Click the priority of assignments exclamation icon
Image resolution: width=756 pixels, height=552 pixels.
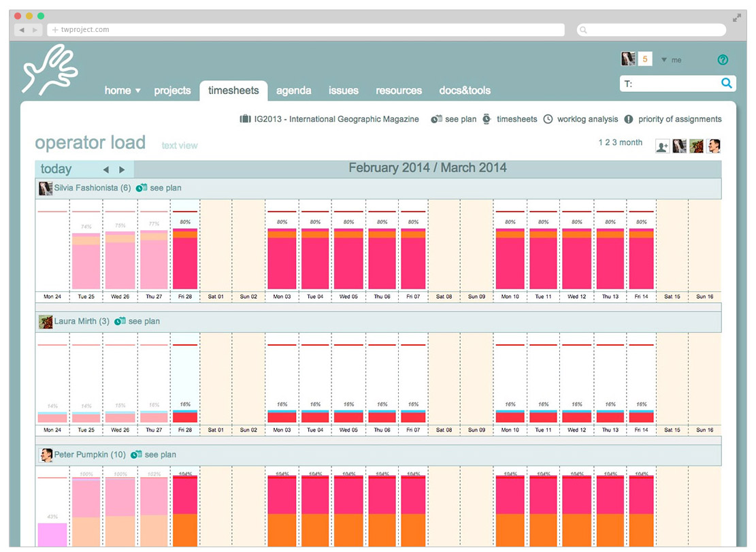[x=629, y=119]
